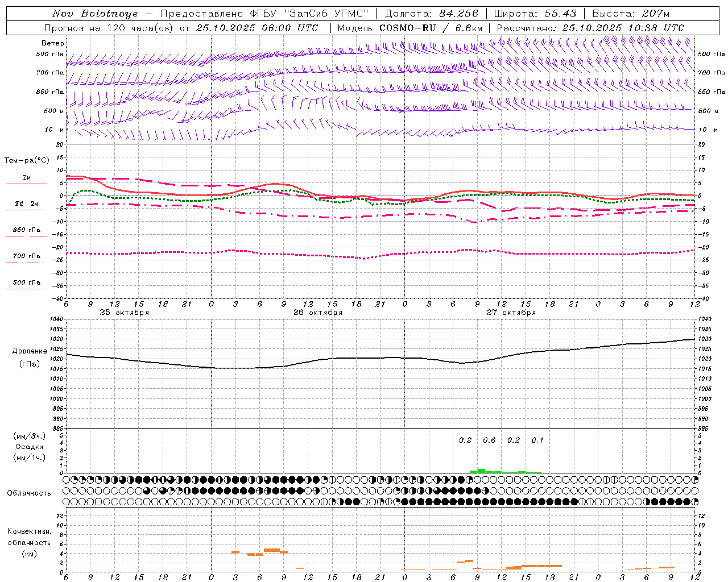Click the Осадки panel label
The image size is (728, 582).
[30, 447]
